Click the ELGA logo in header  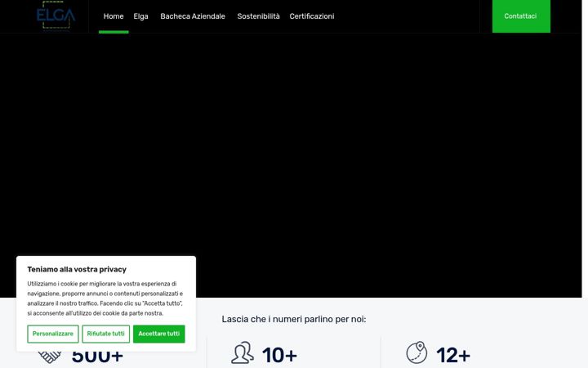coord(56,16)
